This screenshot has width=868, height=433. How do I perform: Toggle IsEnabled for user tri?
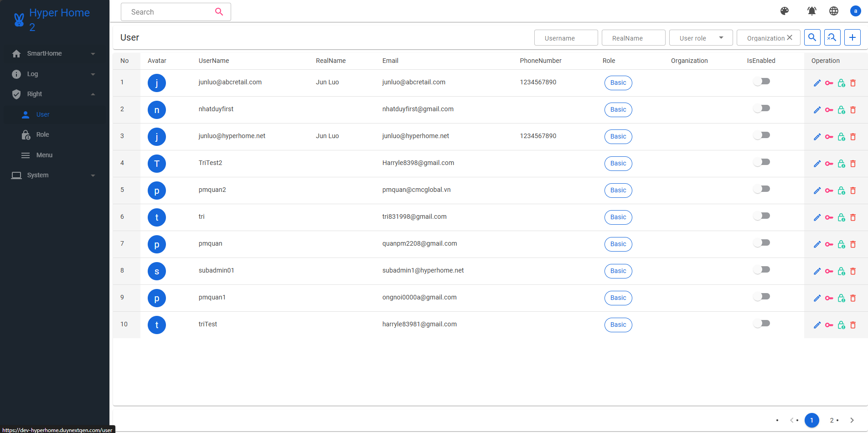tap(761, 216)
